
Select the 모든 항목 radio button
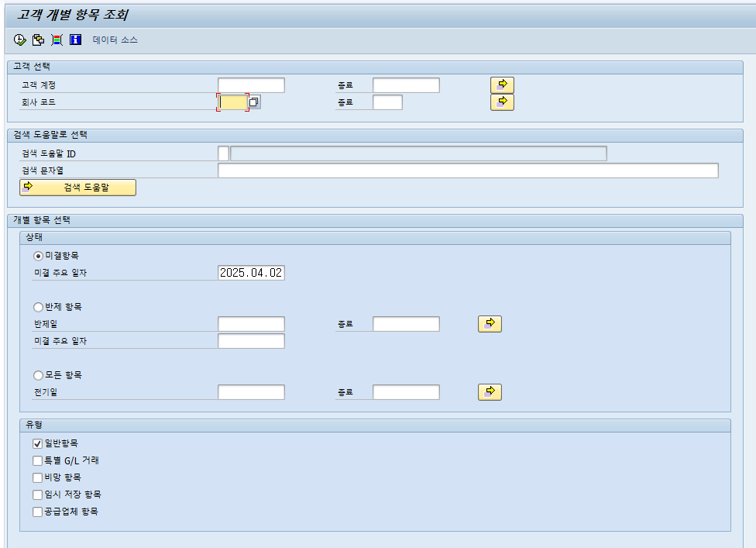38,375
